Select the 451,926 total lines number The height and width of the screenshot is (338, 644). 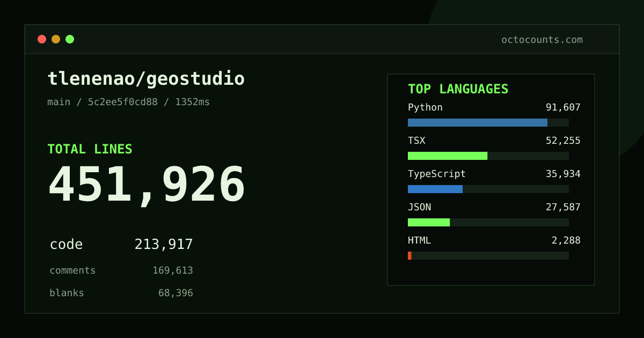147,185
